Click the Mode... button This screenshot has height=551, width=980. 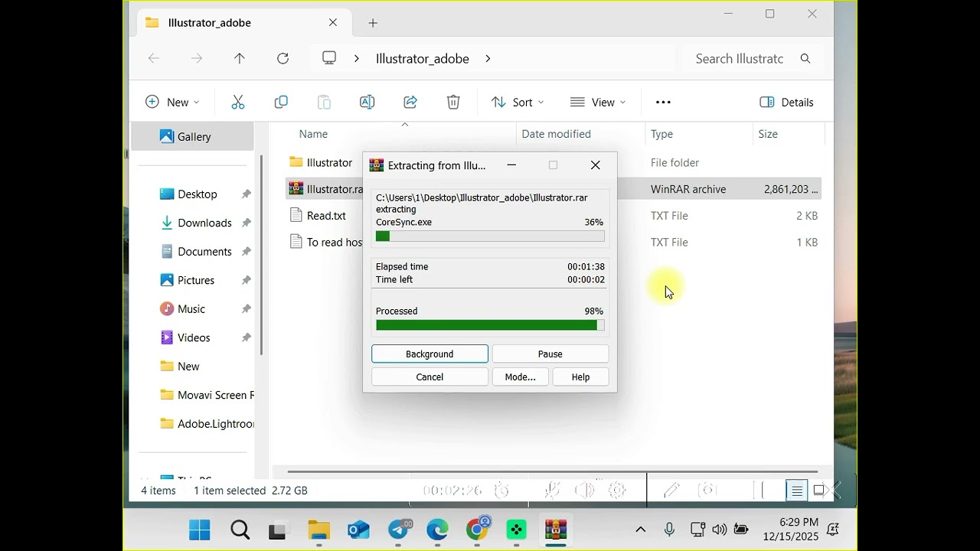click(x=521, y=377)
